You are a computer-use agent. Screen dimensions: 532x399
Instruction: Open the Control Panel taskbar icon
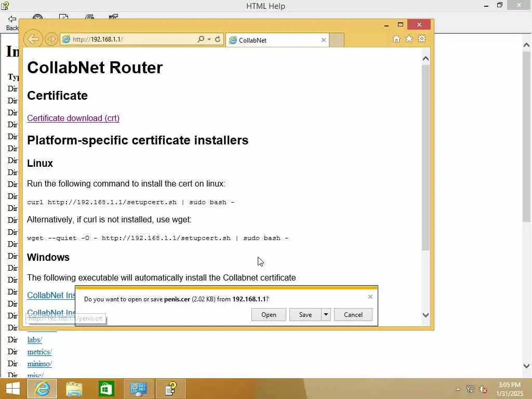(x=138, y=389)
